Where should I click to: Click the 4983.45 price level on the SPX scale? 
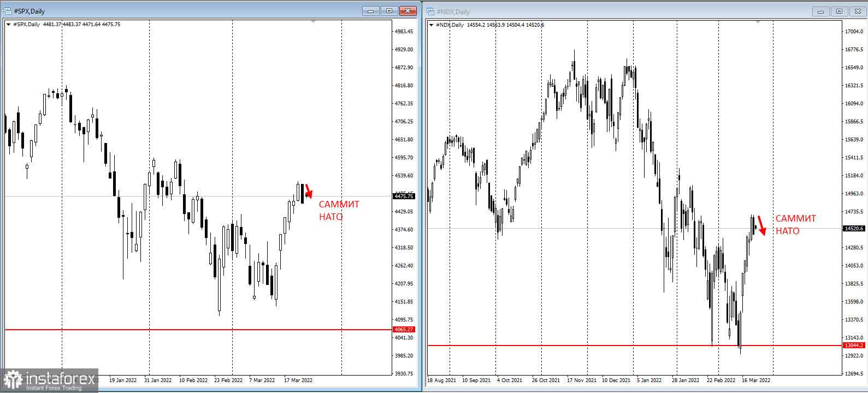click(404, 32)
